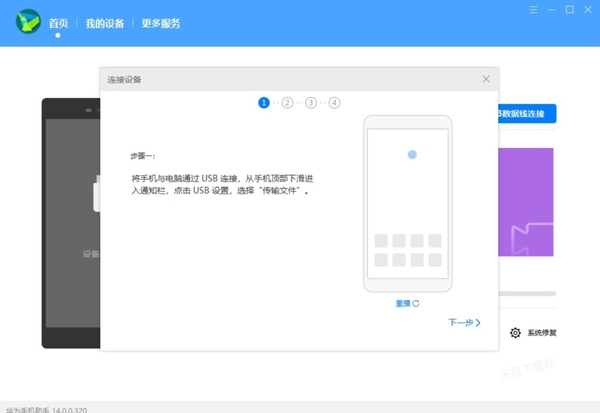Click the 重播 replay icon
The image size is (600, 413).
[415, 303]
